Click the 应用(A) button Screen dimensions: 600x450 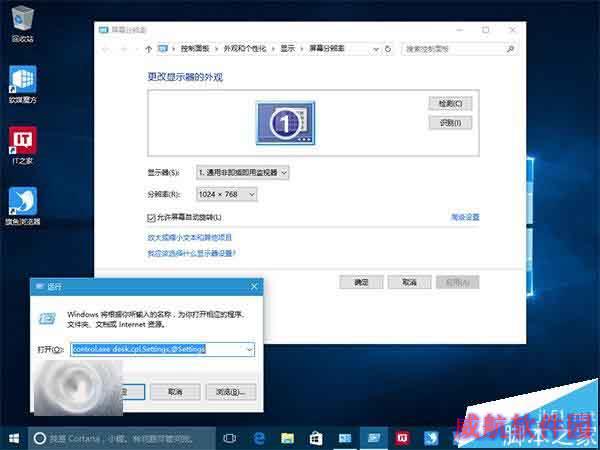point(458,282)
